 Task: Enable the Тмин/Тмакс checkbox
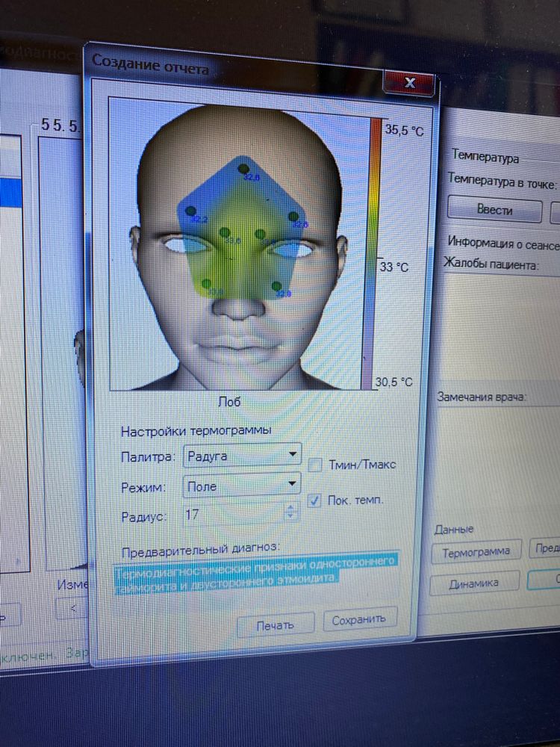(x=315, y=465)
